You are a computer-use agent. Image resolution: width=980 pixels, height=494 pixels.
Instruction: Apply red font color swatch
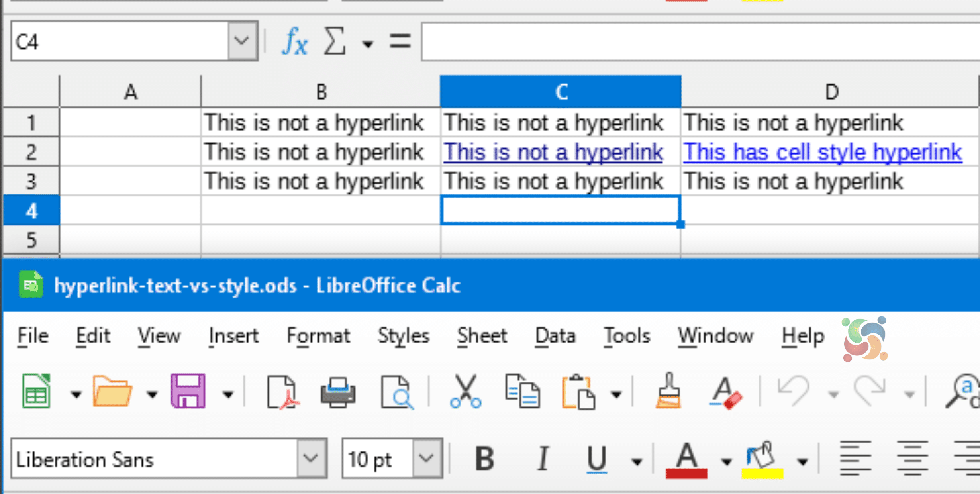click(686, 473)
